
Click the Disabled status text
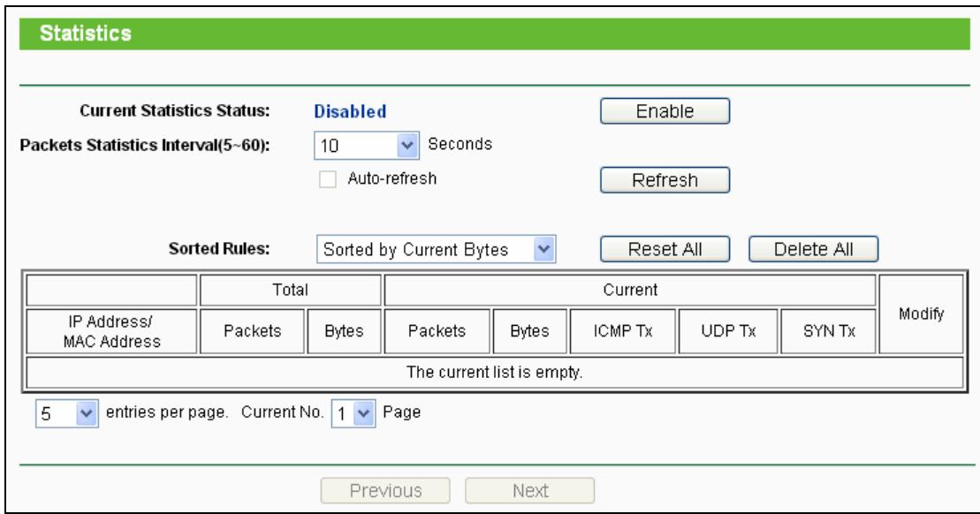pos(350,112)
